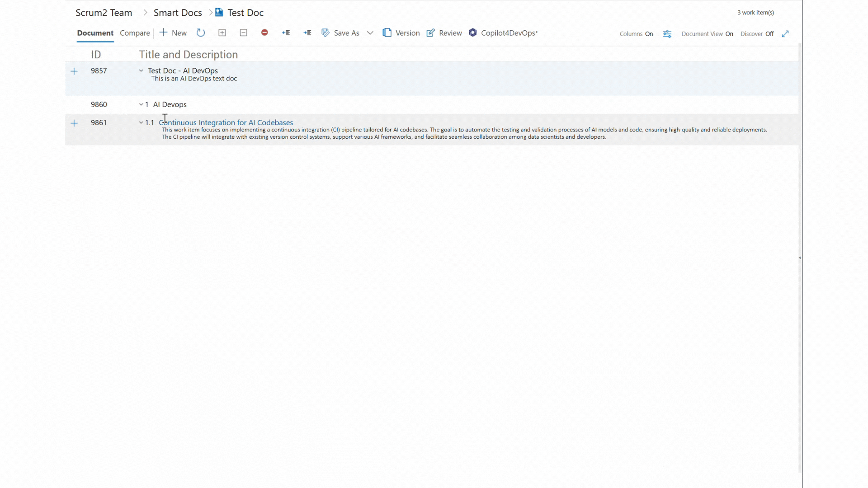Select the Title and Description column header
Viewport: 868px width, 488px height.
pos(188,55)
